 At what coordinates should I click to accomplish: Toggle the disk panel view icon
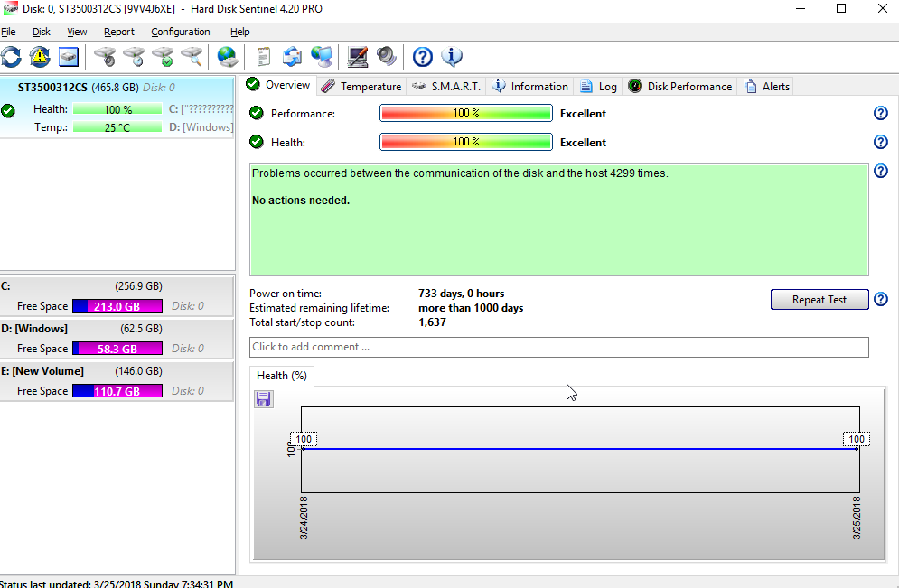69,57
